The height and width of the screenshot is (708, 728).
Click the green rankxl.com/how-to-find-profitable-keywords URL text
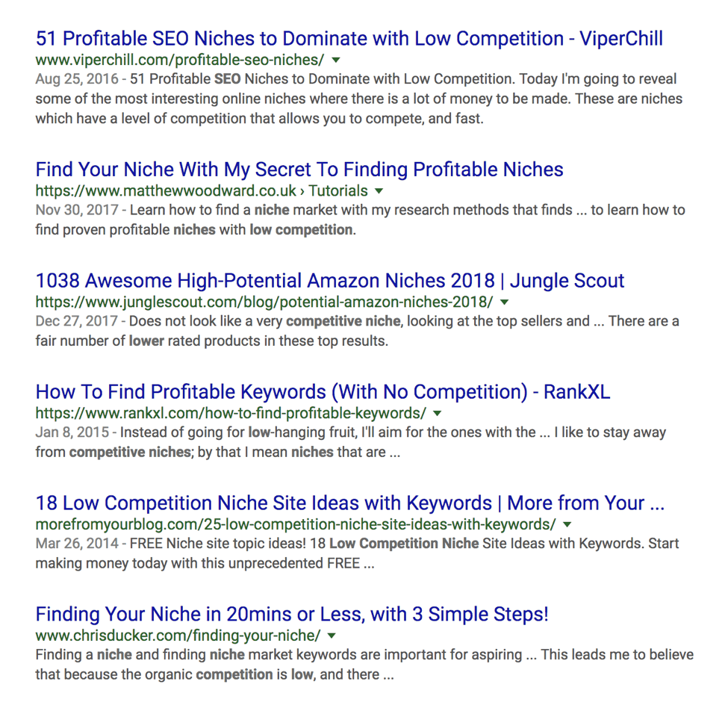pyautogui.click(x=231, y=413)
